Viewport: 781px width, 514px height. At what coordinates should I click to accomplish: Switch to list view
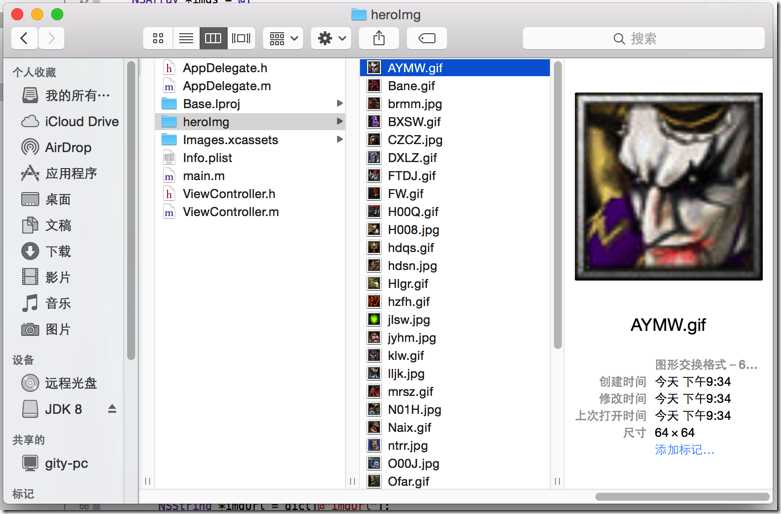point(186,38)
